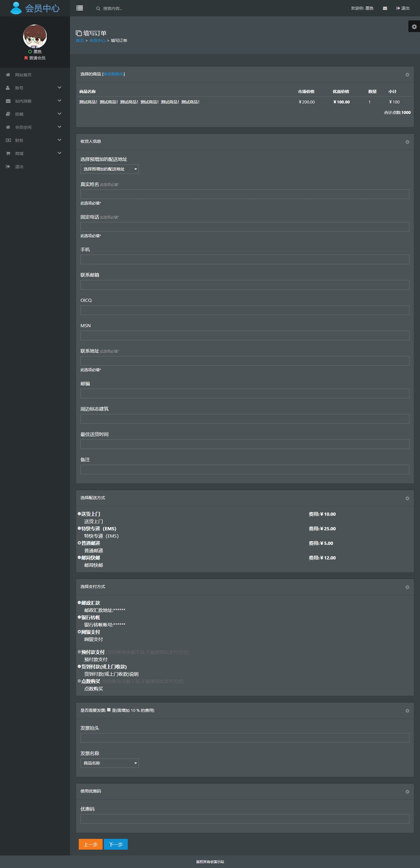420x868 pixels.
Task: Click book icon beside 投稿
Action: (x=8, y=114)
